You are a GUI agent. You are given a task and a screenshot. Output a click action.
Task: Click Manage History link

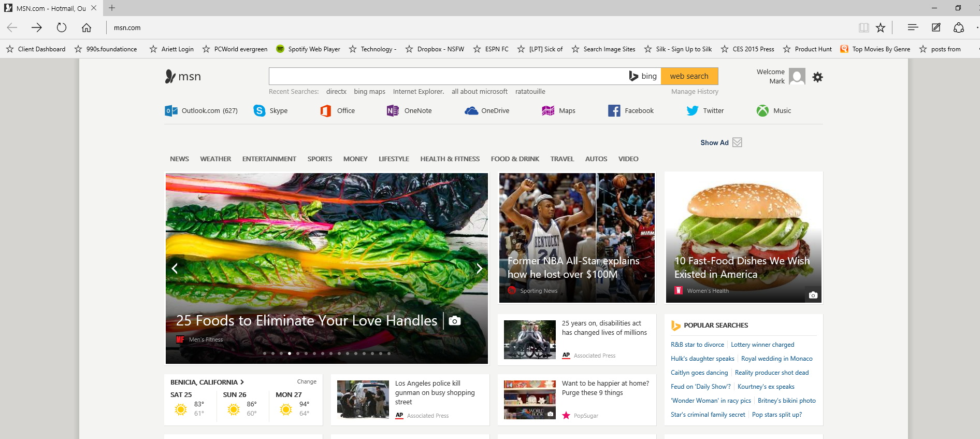[x=695, y=92]
